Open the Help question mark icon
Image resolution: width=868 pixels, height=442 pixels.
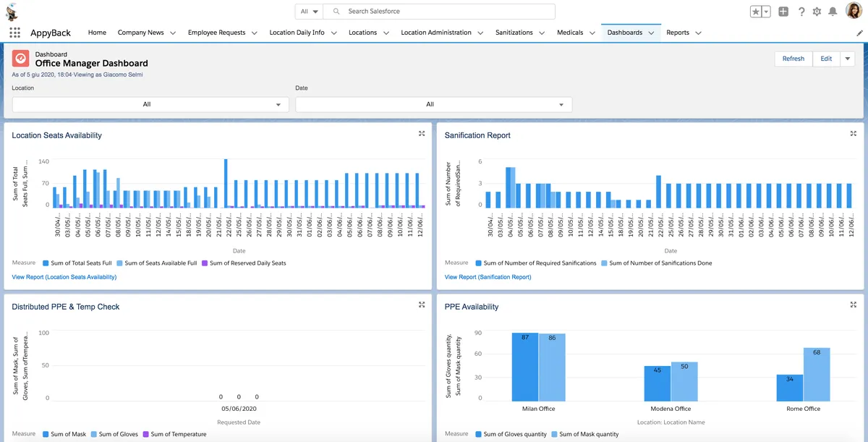coord(801,12)
